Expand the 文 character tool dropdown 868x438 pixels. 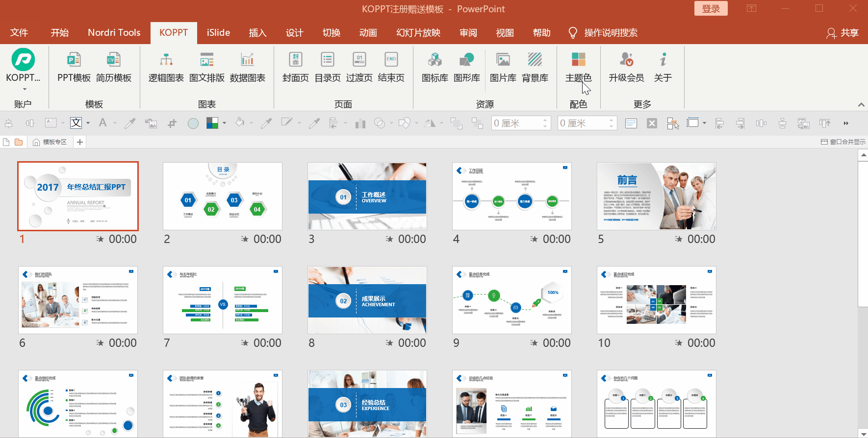click(88, 123)
